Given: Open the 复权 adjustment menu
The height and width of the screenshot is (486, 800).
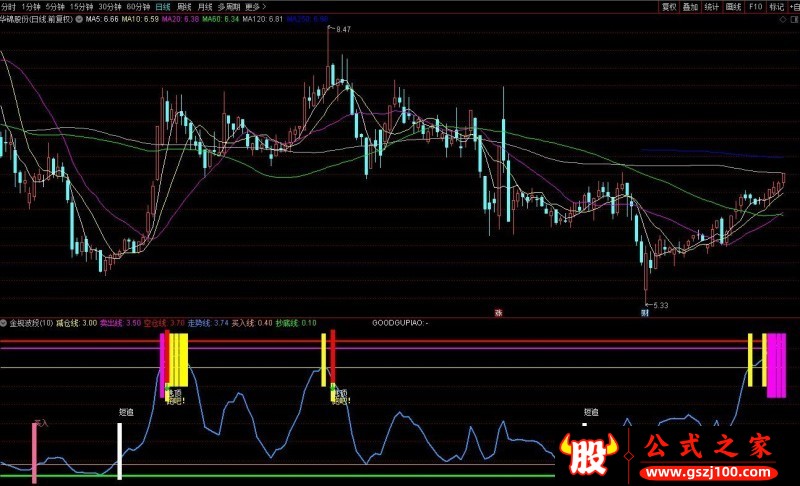Looking at the screenshot, I should pyautogui.click(x=669, y=6).
